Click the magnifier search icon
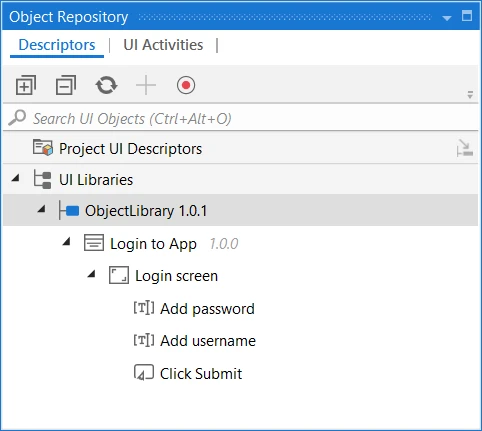 pyautogui.click(x=17, y=118)
